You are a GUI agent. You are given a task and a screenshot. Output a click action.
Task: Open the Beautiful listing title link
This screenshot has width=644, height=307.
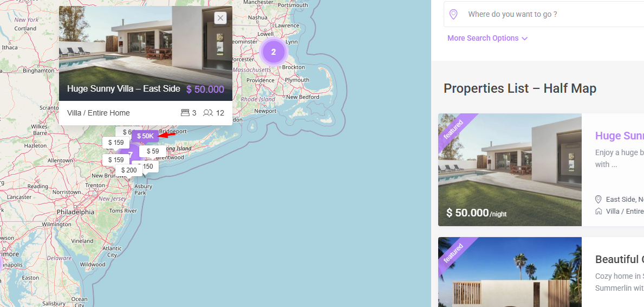620,260
